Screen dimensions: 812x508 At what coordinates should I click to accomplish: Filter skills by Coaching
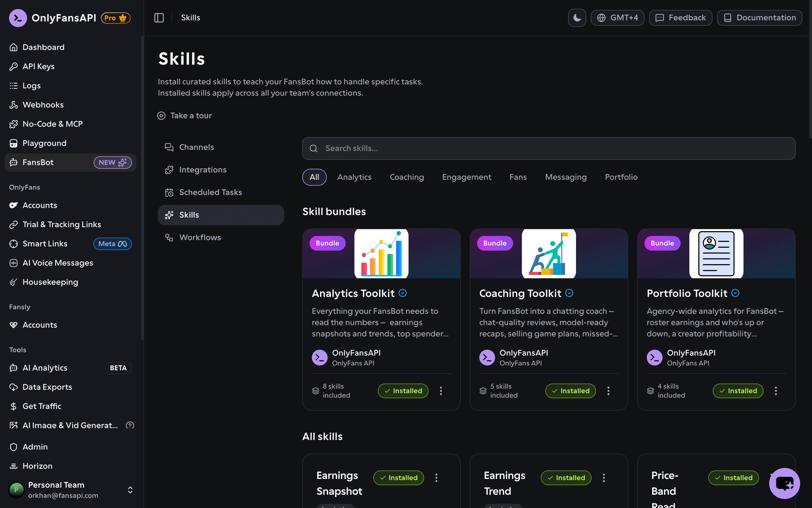tap(407, 177)
